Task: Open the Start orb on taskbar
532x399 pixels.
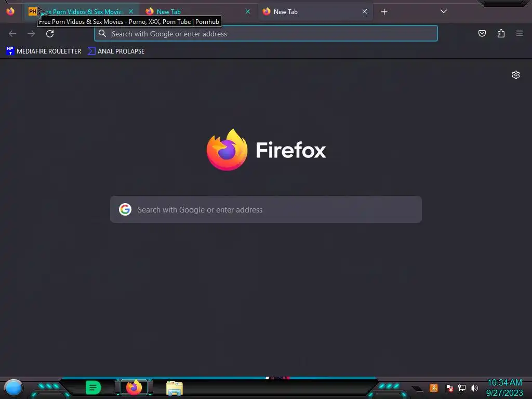Action: (x=14, y=388)
